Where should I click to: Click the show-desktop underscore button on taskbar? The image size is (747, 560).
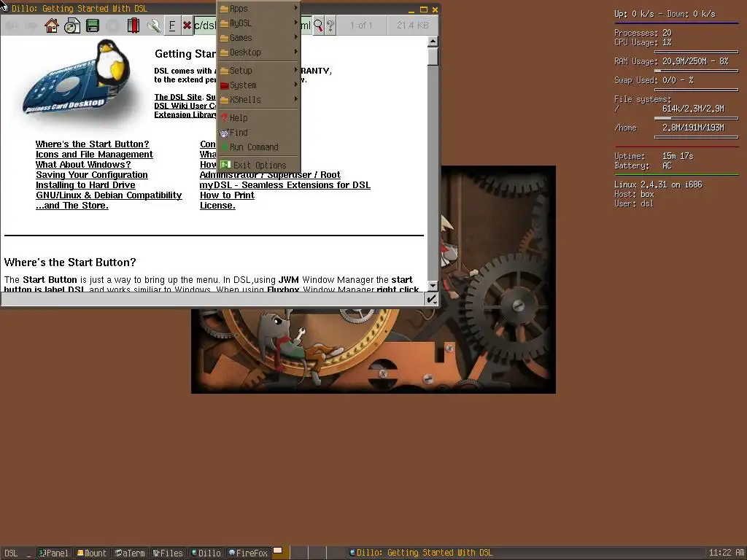click(x=29, y=553)
